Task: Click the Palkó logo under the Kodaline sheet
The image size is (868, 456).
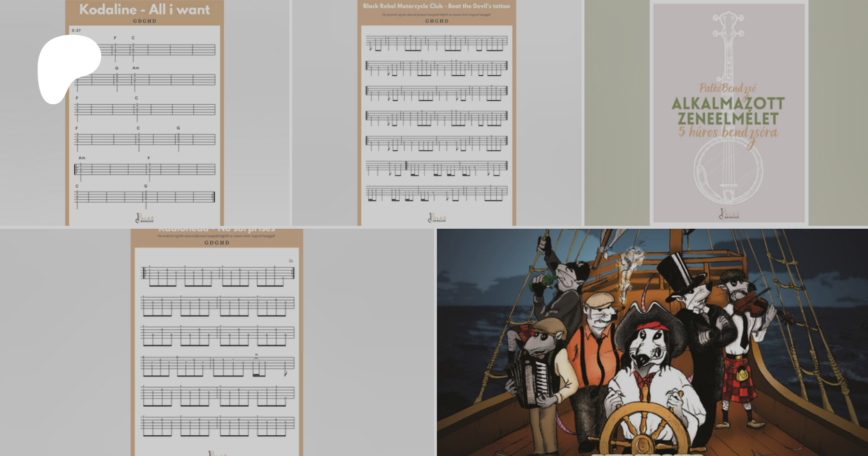Action: [x=145, y=219]
